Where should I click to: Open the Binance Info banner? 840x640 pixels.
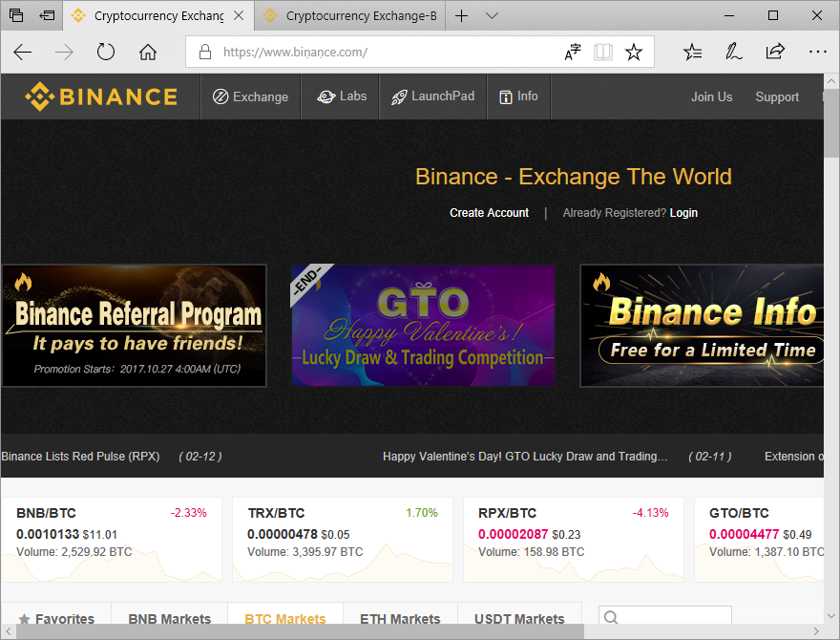[702, 326]
